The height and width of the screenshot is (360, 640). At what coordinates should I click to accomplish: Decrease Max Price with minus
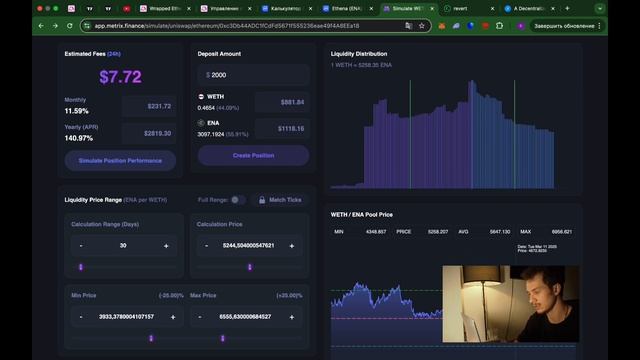point(200,317)
